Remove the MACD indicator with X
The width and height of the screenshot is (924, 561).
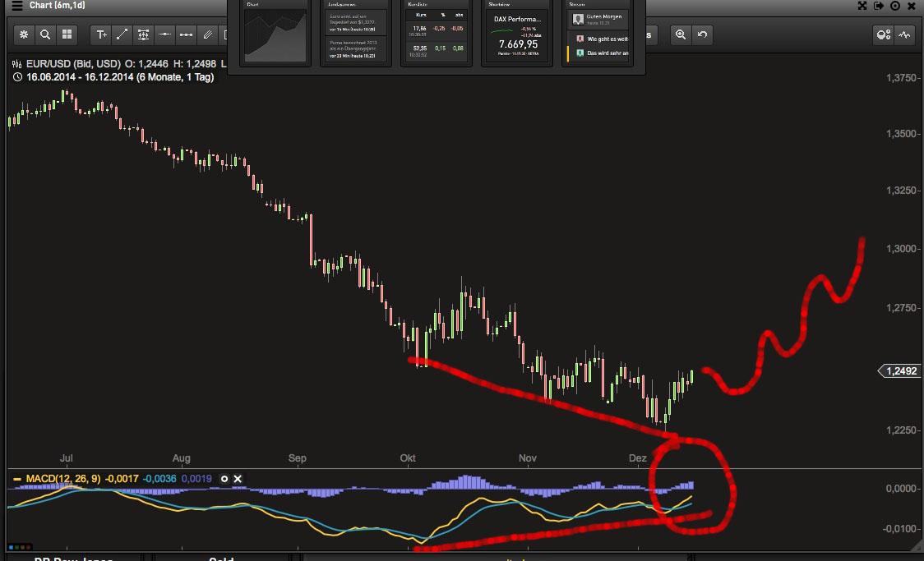(x=238, y=479)
